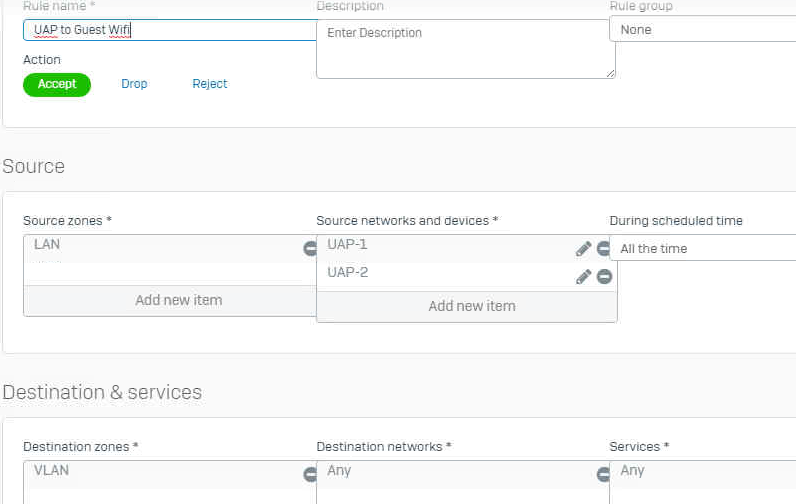The image size is (796, 504).
Task: Select the UAP-1 network entry
Action: point(440,245)
